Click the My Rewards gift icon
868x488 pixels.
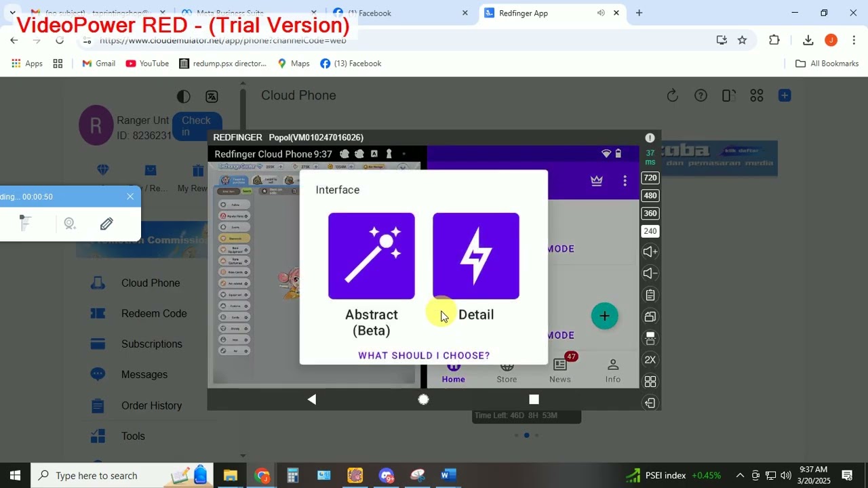coord(197,170)
